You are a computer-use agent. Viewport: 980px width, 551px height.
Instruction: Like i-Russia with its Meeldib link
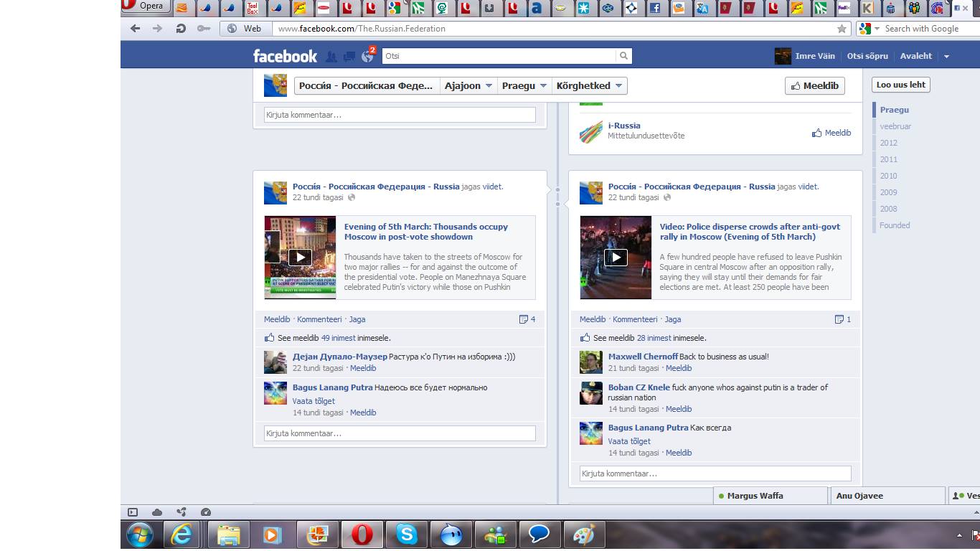831,133
